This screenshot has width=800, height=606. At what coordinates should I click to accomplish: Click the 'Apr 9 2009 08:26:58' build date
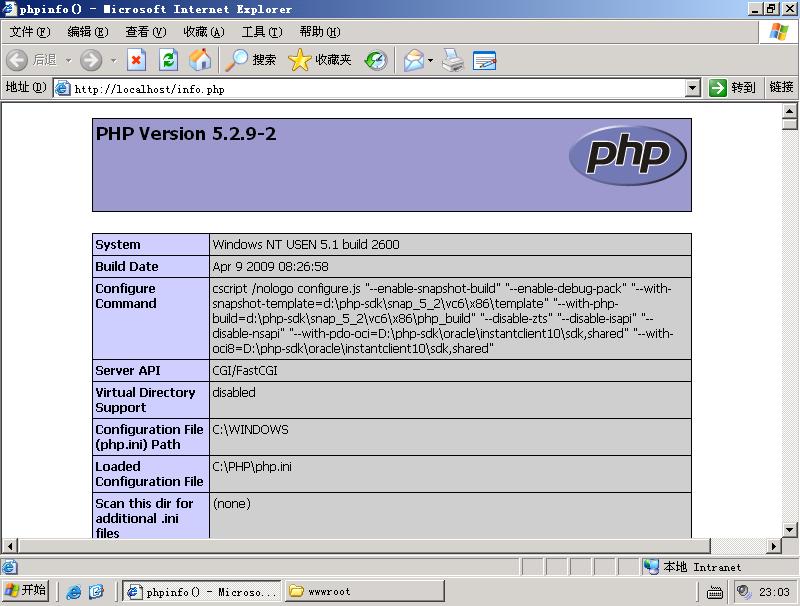coord(270,266)
